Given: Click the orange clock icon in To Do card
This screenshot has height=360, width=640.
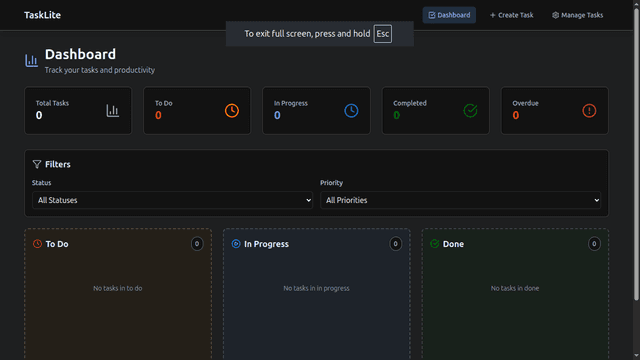Looking at the screenshot, I should pyautogui.click(x=232, y=111).
